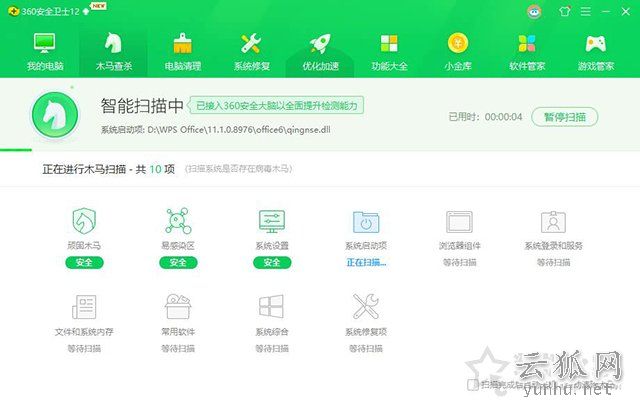Screen dimensions: 640x403
Task: Click 等待扫描 under 系统综合
Action: click(x=272, y=348)
